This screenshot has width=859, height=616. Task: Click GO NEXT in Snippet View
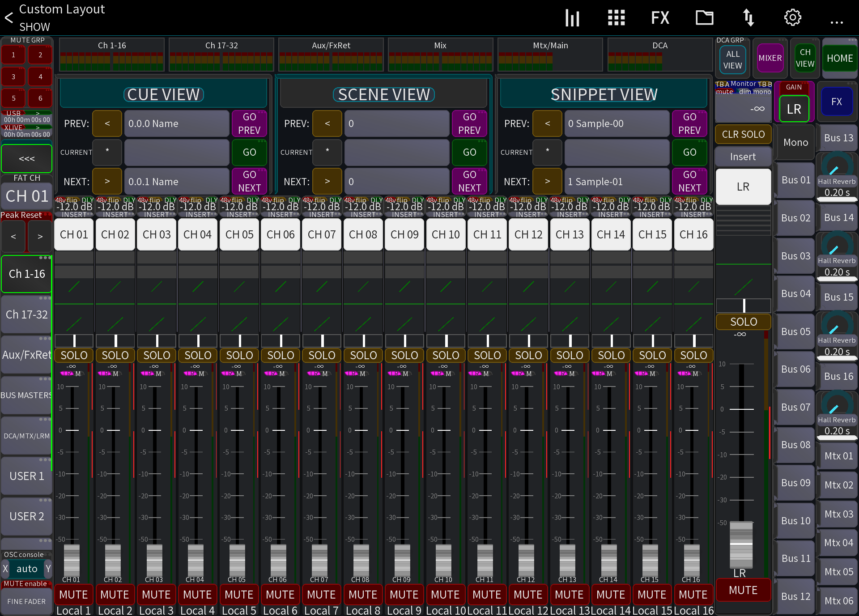[x=689, y=181]
